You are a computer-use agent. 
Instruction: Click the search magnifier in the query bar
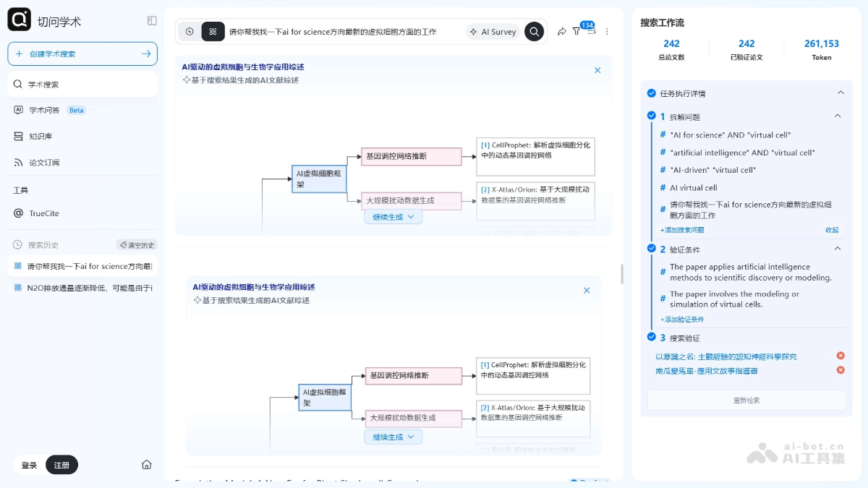[534, 32]
